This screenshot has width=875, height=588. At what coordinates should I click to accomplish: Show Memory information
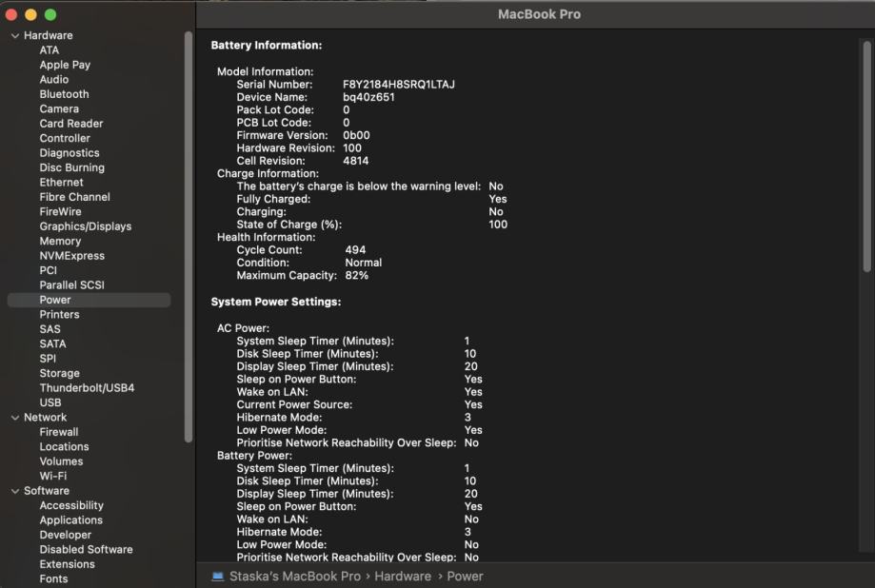pyautogui.click(x=60, y=241)
